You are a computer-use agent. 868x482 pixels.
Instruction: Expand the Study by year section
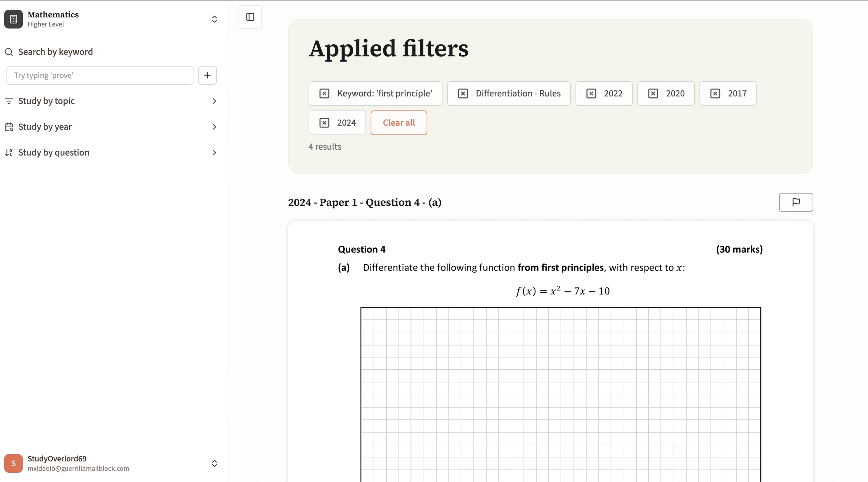214,127
